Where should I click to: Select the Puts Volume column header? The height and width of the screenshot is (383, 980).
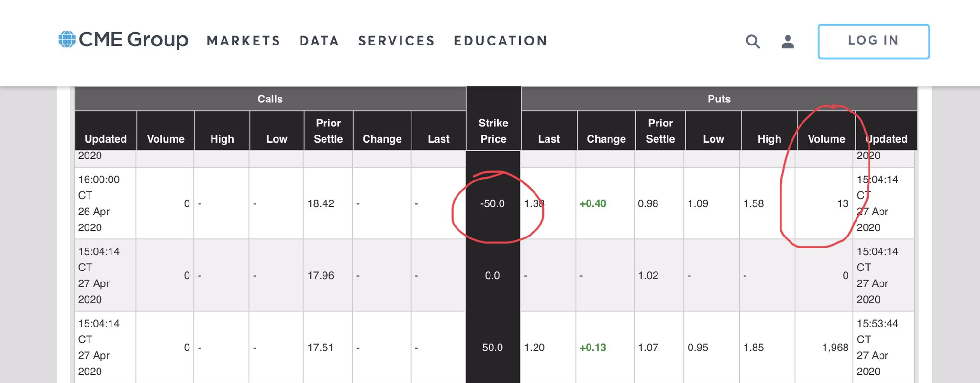click(826, 139)
